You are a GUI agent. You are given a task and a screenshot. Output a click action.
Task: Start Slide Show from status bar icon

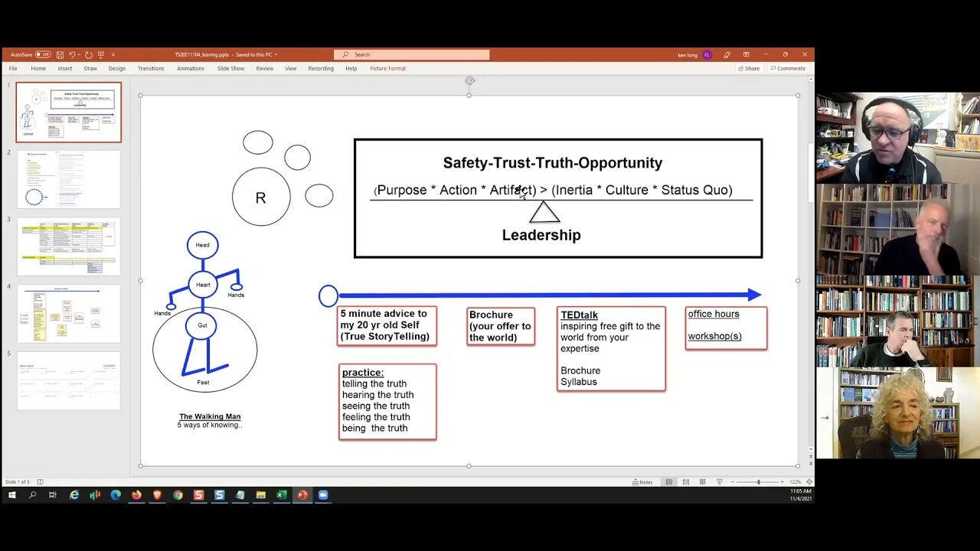pos(719,481)
